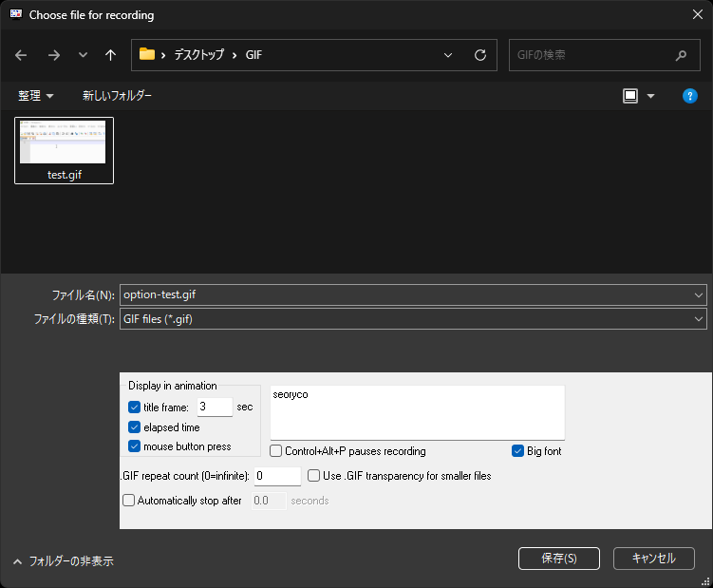Image resolution: width=713 pixels, height=588 pixels.
Task: Click the Back navigation arrow
Action: click(x=22, y=55)
